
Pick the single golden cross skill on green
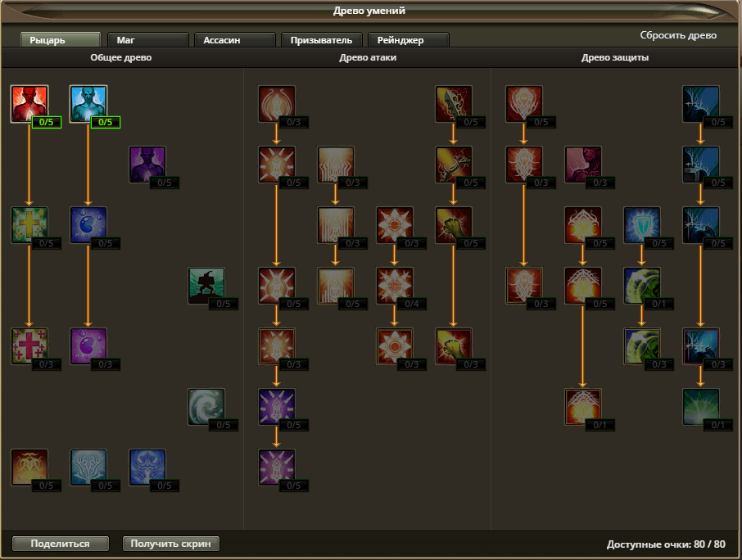(29, 225)
